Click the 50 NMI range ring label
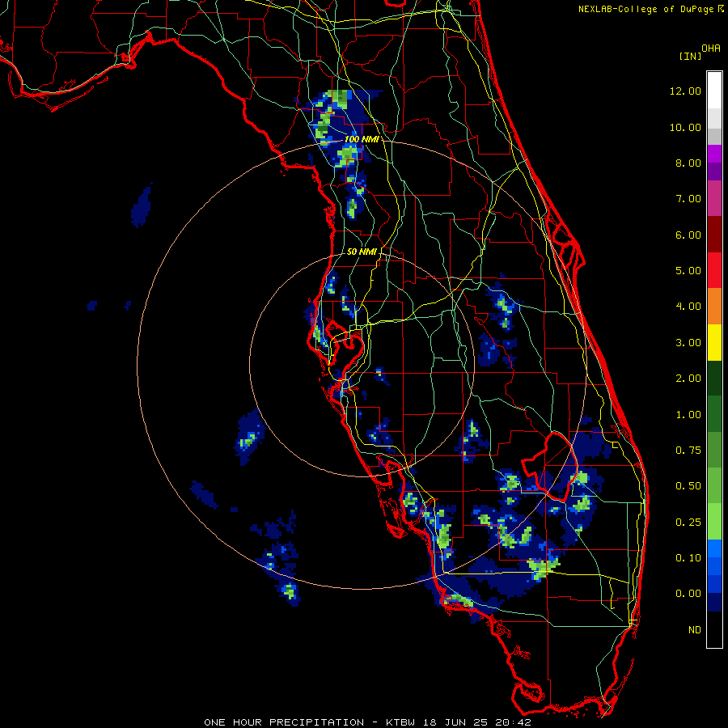The height and width of the screenshot is (728, 728). [362, 252]
